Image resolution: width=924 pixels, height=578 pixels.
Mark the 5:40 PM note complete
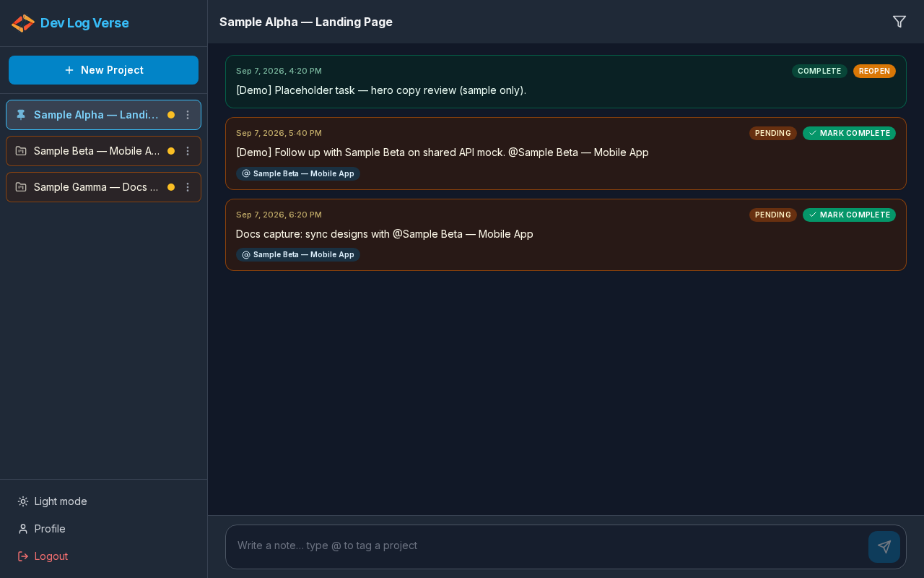pyautogui.click(x=849, y=133)
